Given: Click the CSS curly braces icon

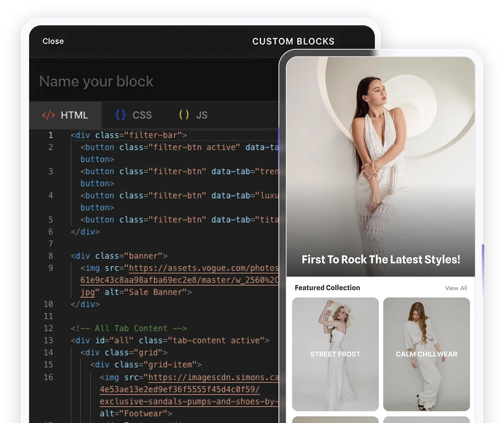Looking at the screenshot, I should 120,115.
